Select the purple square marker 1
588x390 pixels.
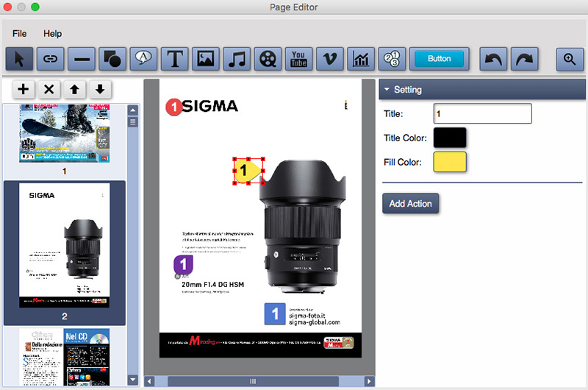pyautogui.click(x=183, y=265)
